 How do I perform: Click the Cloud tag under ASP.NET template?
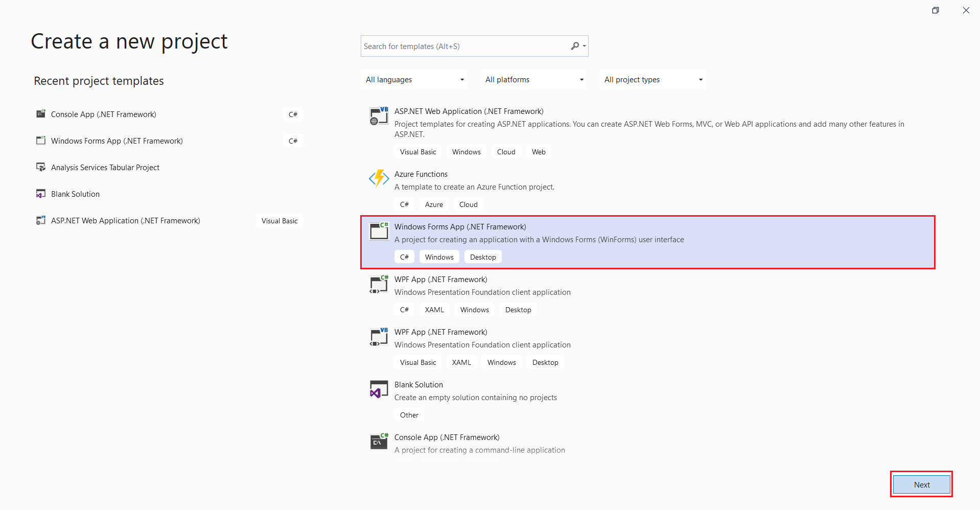tap(506, 152)
